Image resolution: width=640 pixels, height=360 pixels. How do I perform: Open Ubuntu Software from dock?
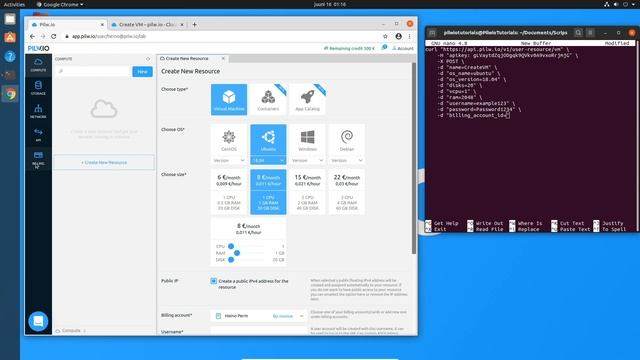coord(10,38)
